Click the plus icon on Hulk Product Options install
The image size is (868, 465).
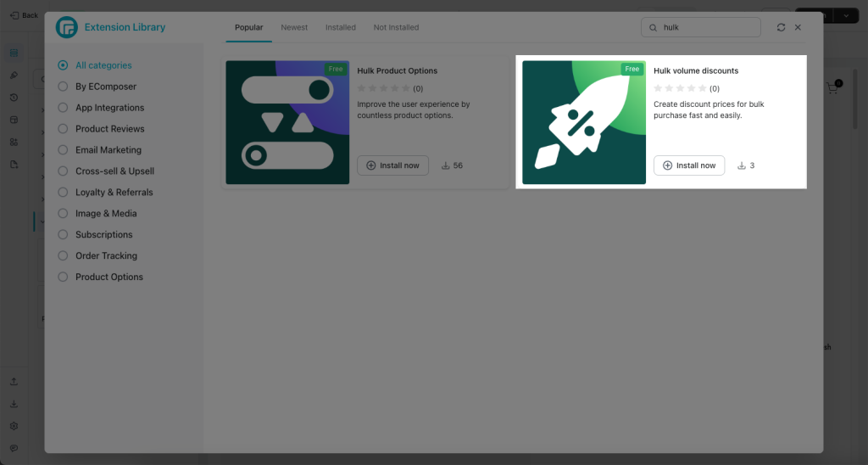coord(371,165)
